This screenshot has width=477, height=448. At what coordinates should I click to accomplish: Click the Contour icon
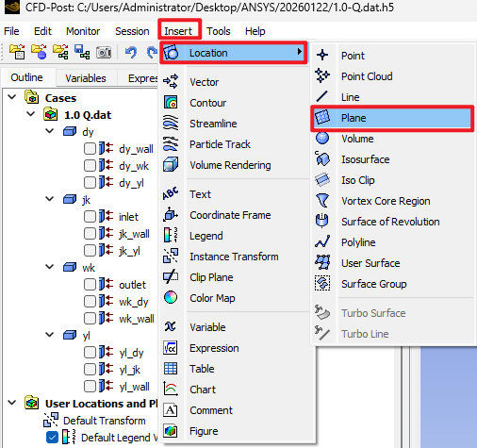(x=171, y=102)
